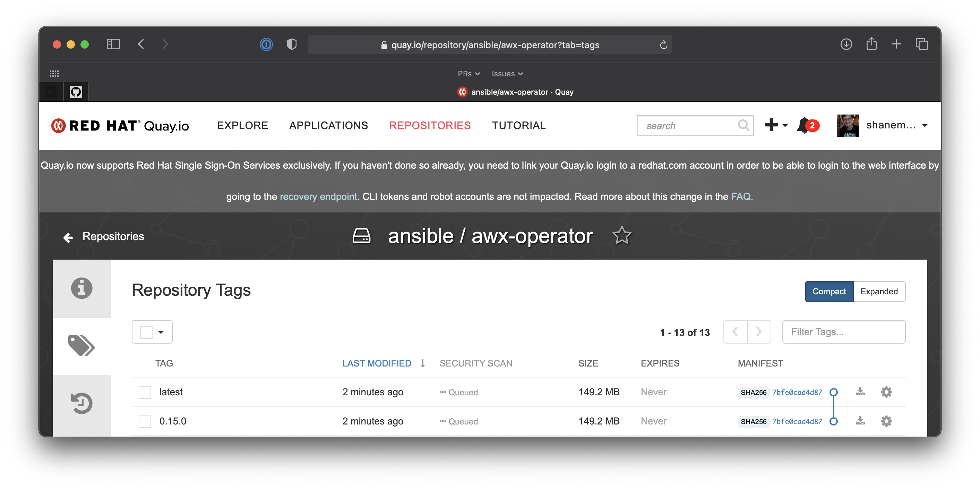
Task: Open tag settings gear for 0.15.0
Action: coord(886,421)
